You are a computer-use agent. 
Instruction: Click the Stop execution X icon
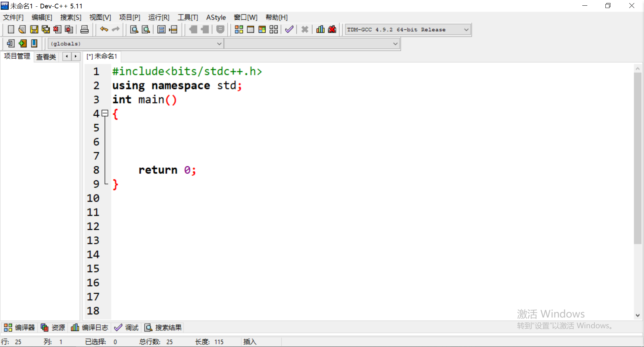point(305,30)
